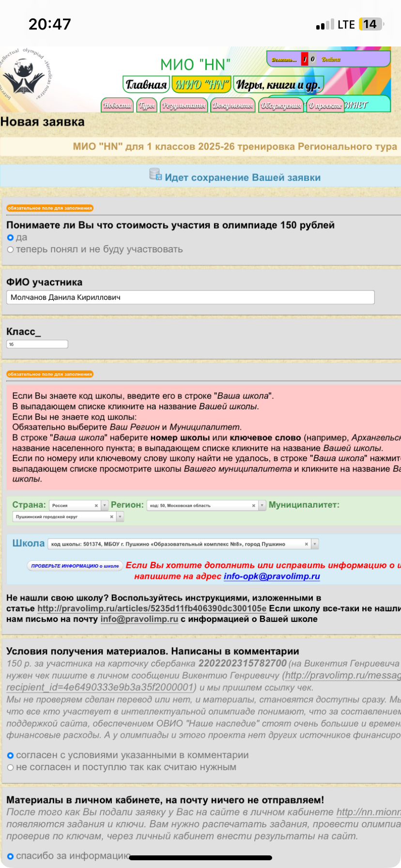The width and height of the screenshot is (401, 868).
Task: Open the Новости tab
Action: pyautogui.click(x=118, y=105)
